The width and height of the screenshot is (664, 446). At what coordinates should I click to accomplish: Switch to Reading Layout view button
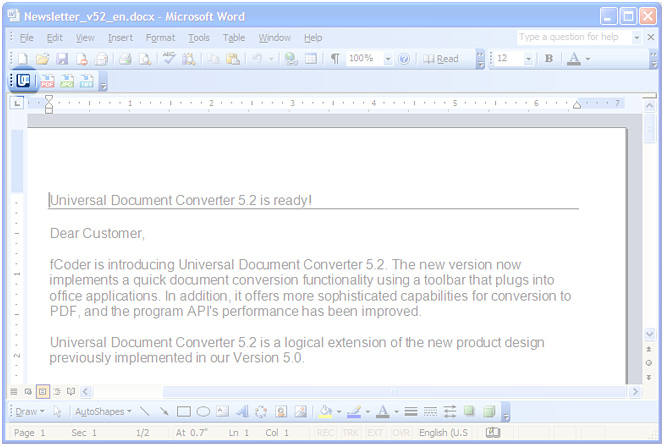point(71,391)
